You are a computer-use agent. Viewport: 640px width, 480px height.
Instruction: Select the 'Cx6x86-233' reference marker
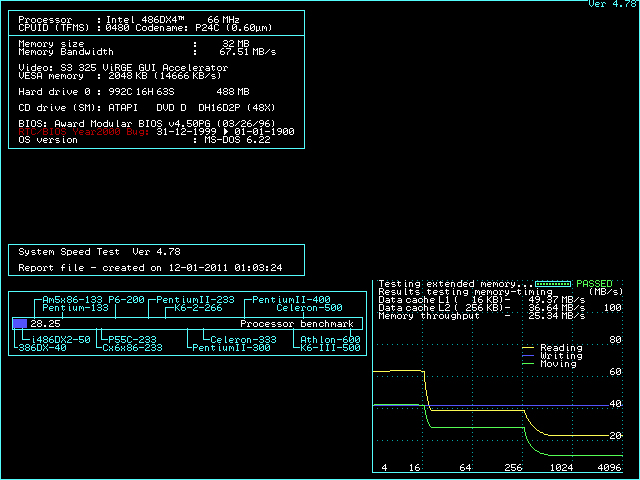[132, 348]
